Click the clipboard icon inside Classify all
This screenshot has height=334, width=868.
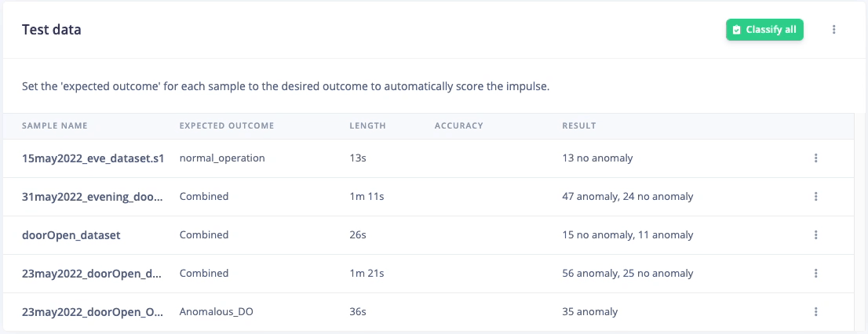737,30
